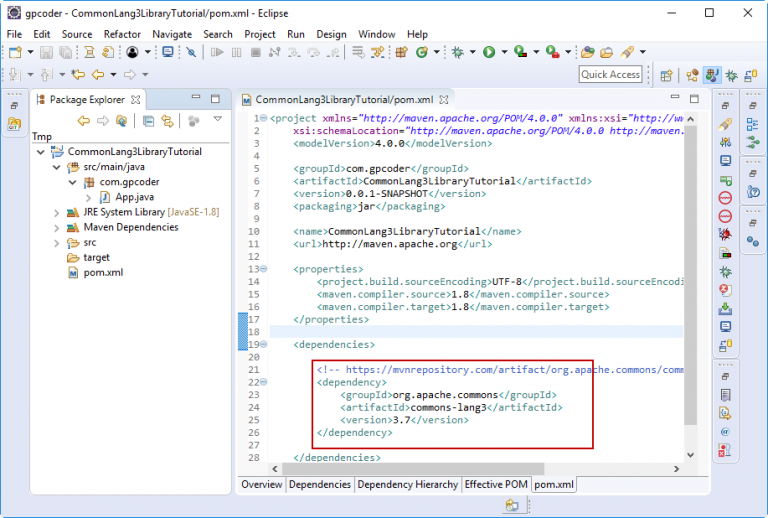Click the New wizard toolbar icon
768x518 pixels.
click(x=16, y=52)
